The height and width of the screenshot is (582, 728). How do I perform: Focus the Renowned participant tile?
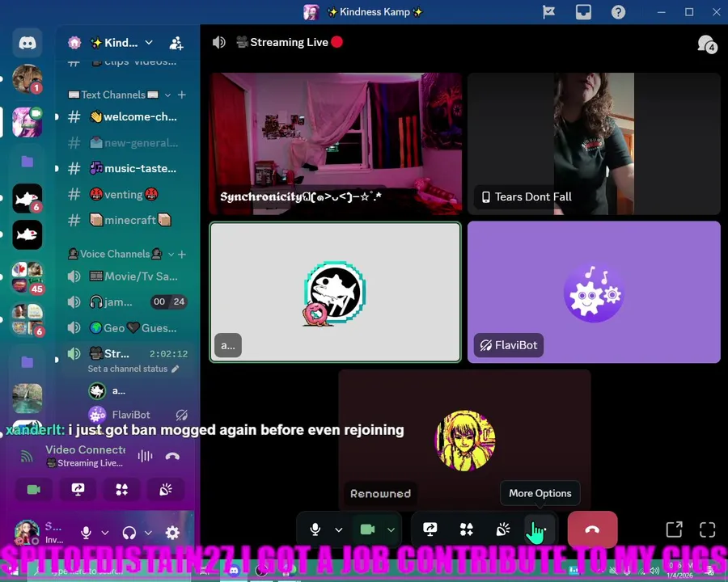pos(464,441)
